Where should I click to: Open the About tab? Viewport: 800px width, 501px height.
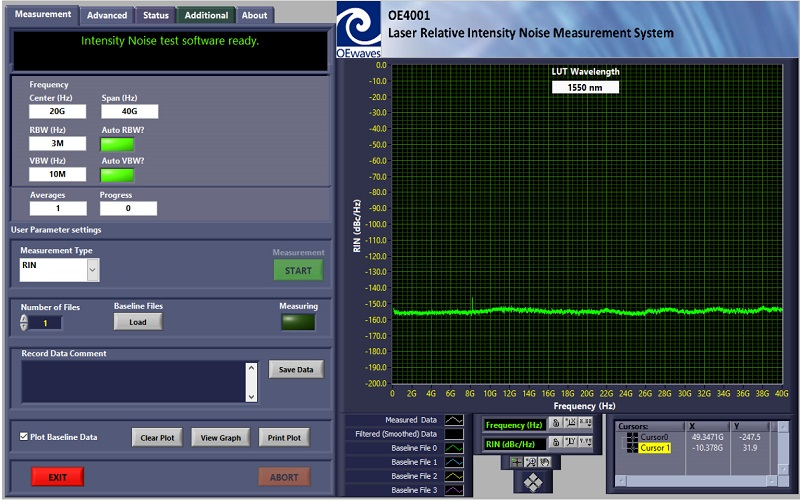pos(254,15)
